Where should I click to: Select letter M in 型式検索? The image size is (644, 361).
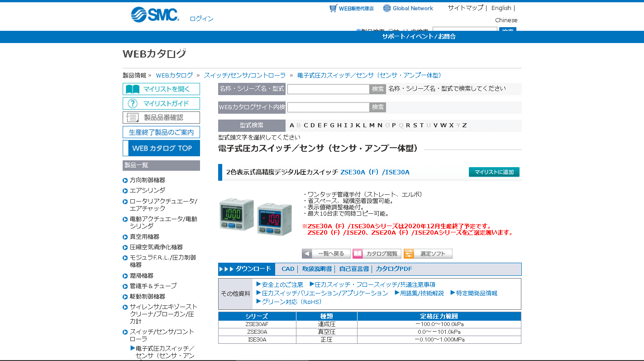[372, 125]
